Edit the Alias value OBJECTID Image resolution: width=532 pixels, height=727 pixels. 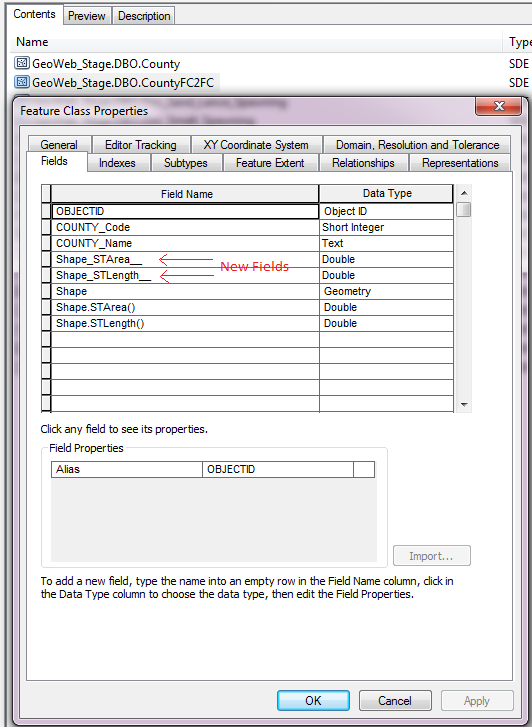(278, 469)
